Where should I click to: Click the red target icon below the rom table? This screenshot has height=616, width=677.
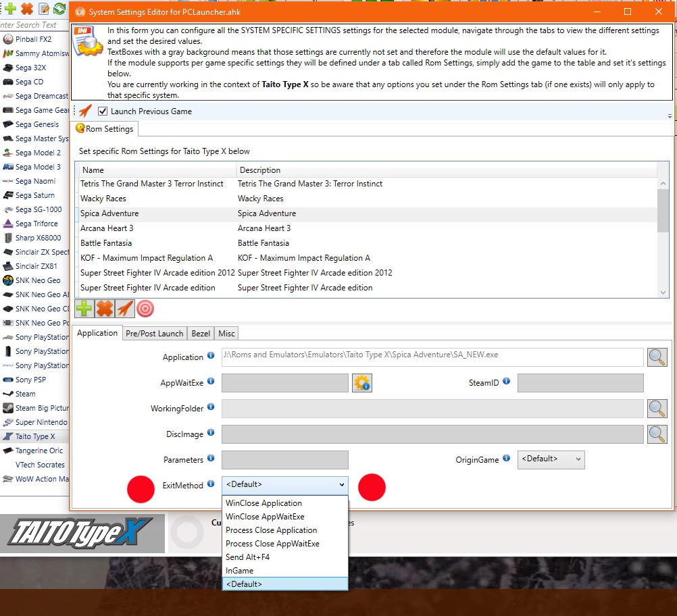click(x=145, y=309)
